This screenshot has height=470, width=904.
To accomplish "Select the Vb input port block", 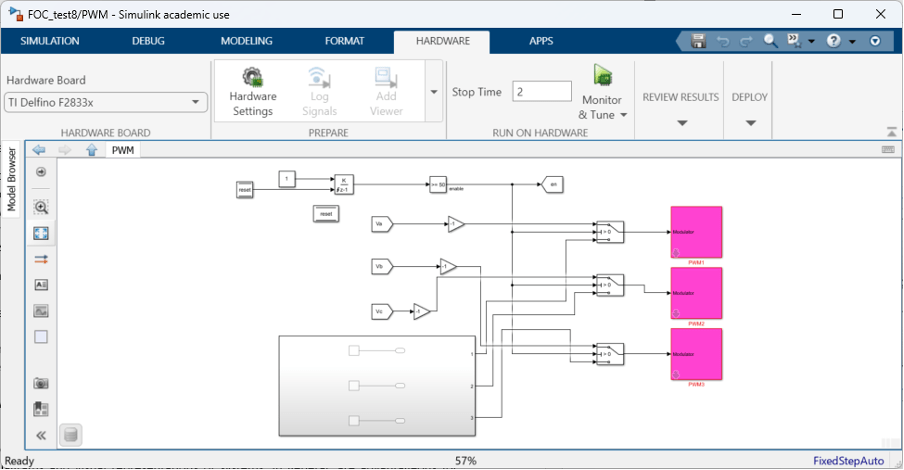I will point(382,266).
